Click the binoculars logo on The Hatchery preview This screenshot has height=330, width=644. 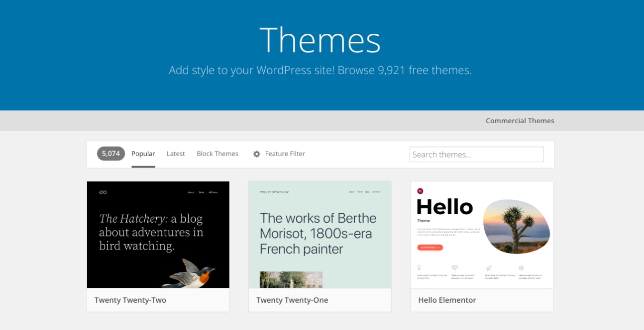click(x=103, y=192)
